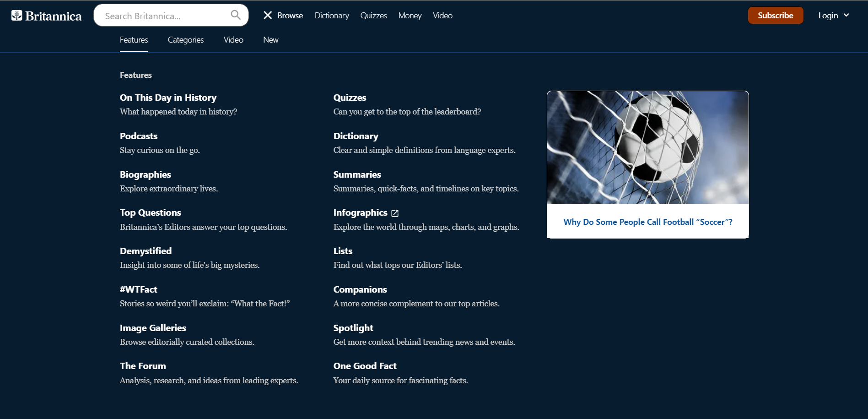Expand the Login dropdown chevron
The height and width of the screenshot is (419, 868).
[846, 15]
